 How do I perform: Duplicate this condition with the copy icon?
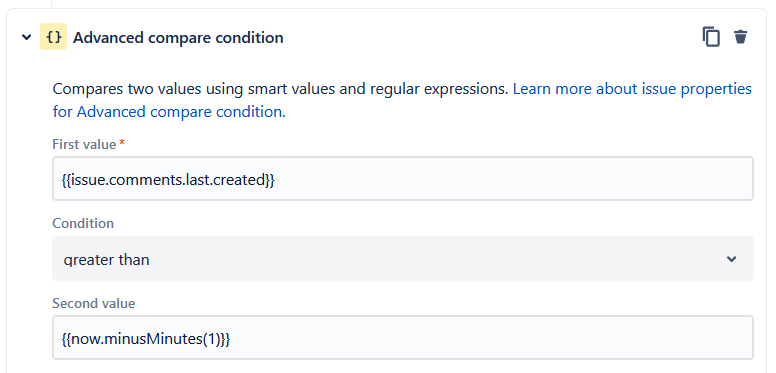click(711, 37)
